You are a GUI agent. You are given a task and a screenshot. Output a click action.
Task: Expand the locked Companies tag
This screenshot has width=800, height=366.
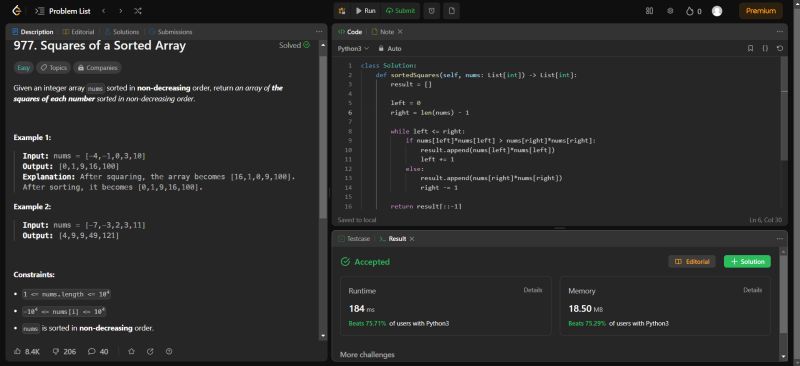97,67
